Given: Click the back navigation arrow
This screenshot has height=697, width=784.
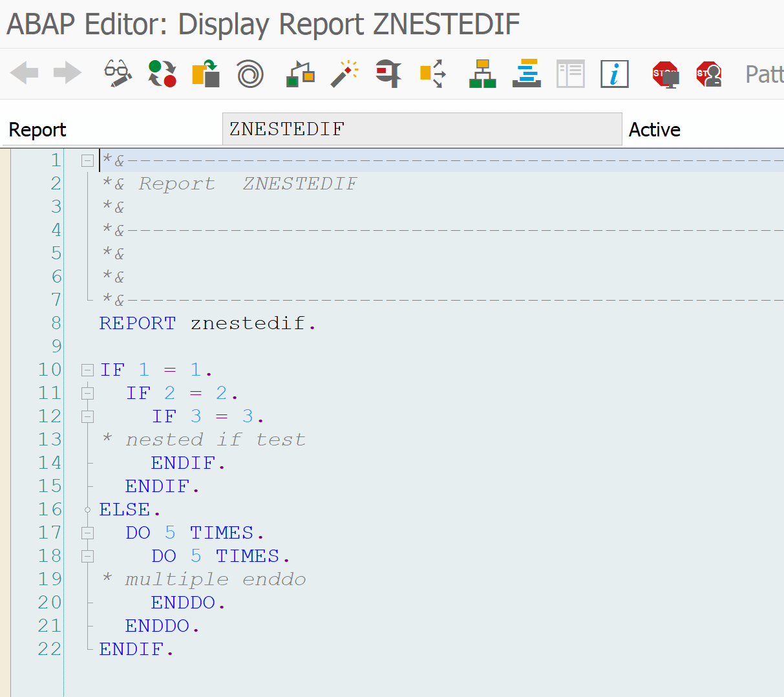Looking at the screenshot, I should [x=24, y=74].
